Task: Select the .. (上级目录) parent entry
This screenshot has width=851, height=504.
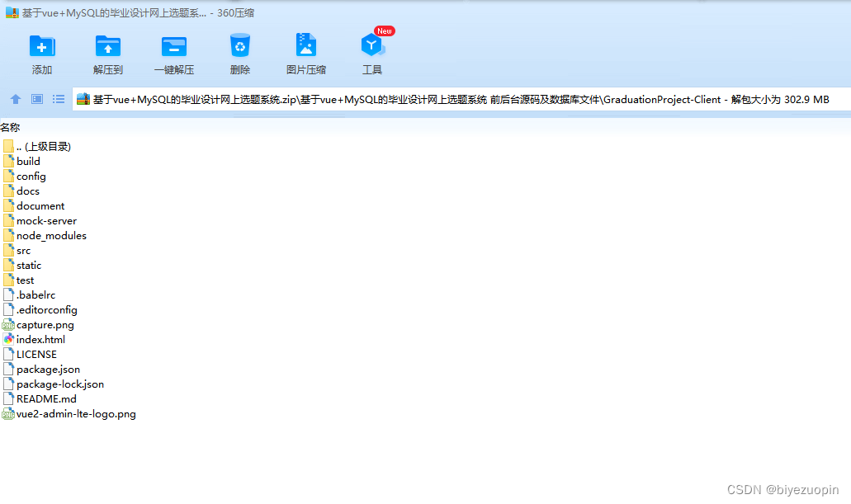Action: [44, 147]
